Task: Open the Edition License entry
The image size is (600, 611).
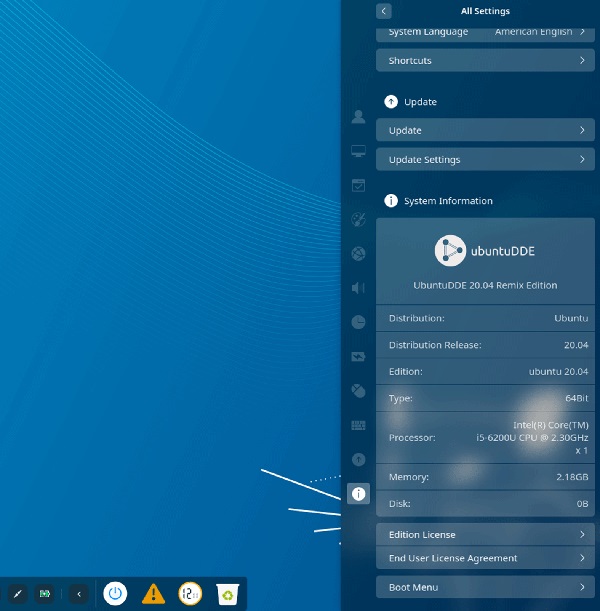Action: click(x=485, y=534)
